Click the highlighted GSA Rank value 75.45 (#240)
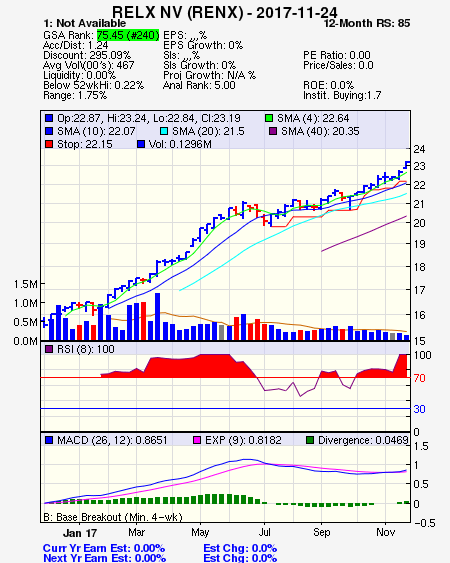The width and height of the screenshot is (450, 563). tap(128, 35)
